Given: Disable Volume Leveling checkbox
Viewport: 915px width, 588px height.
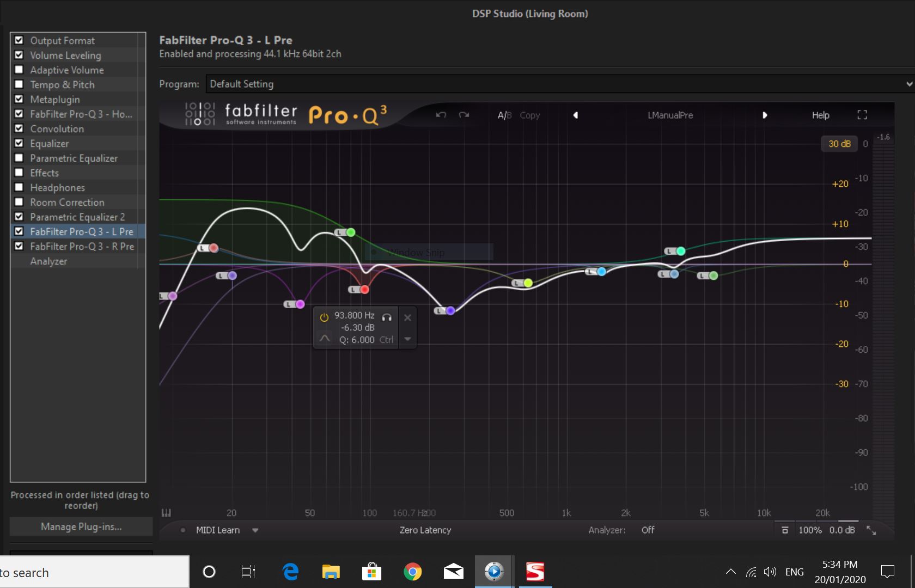Looking at the screenshot, I should point(19,54).
